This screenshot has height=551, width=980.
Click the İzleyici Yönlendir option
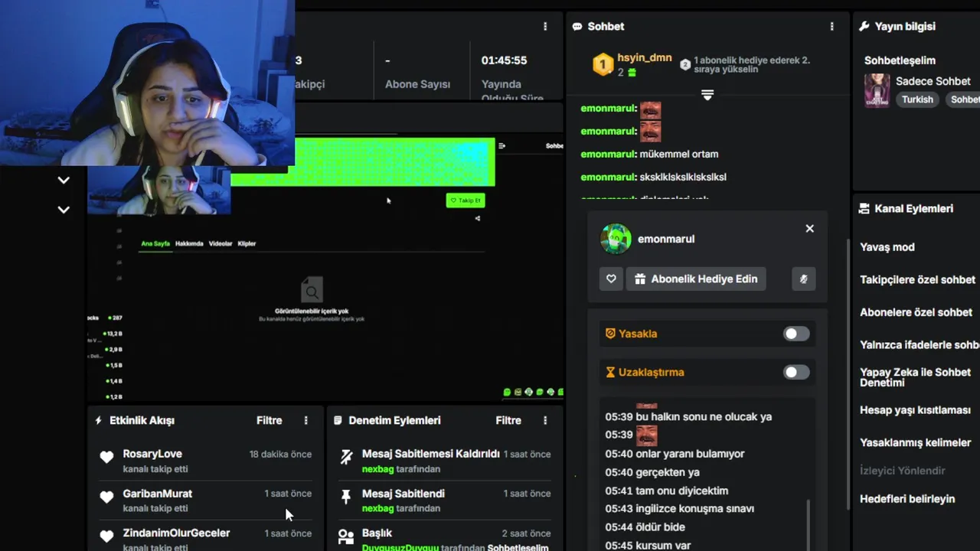[902, 471]
